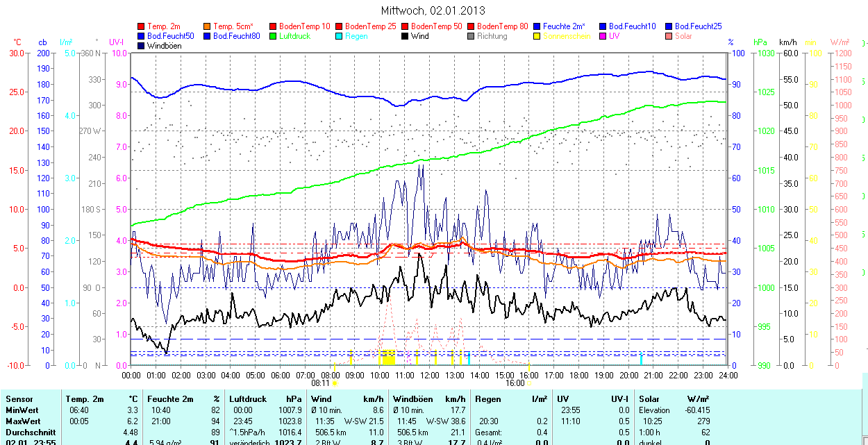This screenshot has height=445, width=868.
Task: Click the sunset icon below 16:00
Action: tap(529, 383)
